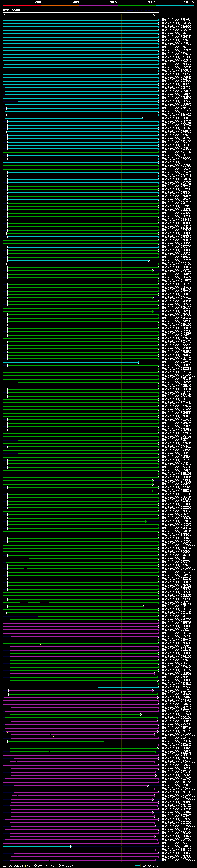
Task: Select the AV525599 query name label
Action: (11, 10)
